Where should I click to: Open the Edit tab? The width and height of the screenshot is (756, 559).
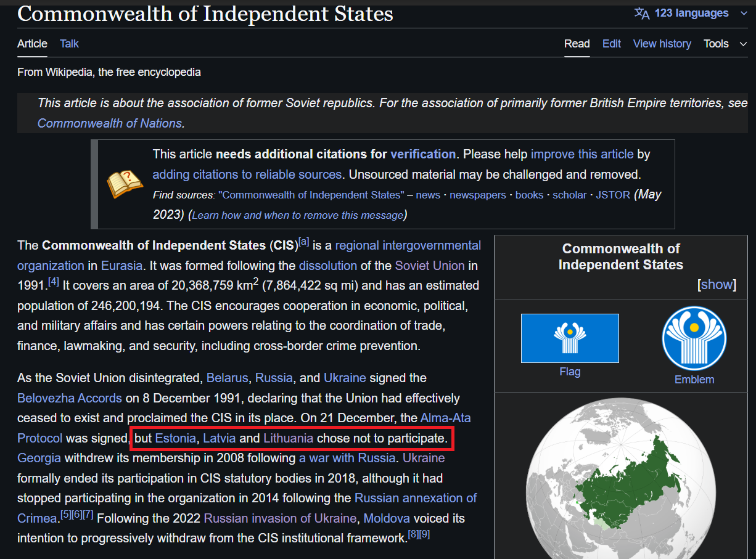tap(612, 44)
